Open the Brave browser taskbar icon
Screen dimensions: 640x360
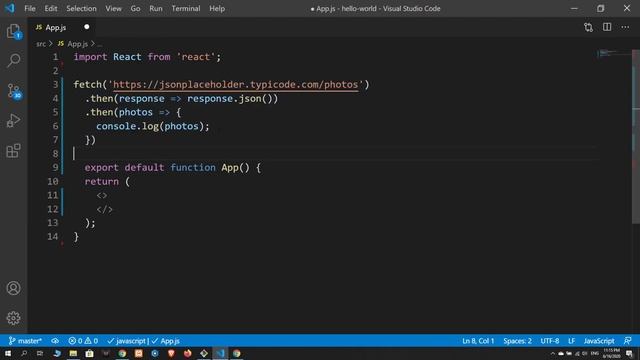click(x=171, y=353)
